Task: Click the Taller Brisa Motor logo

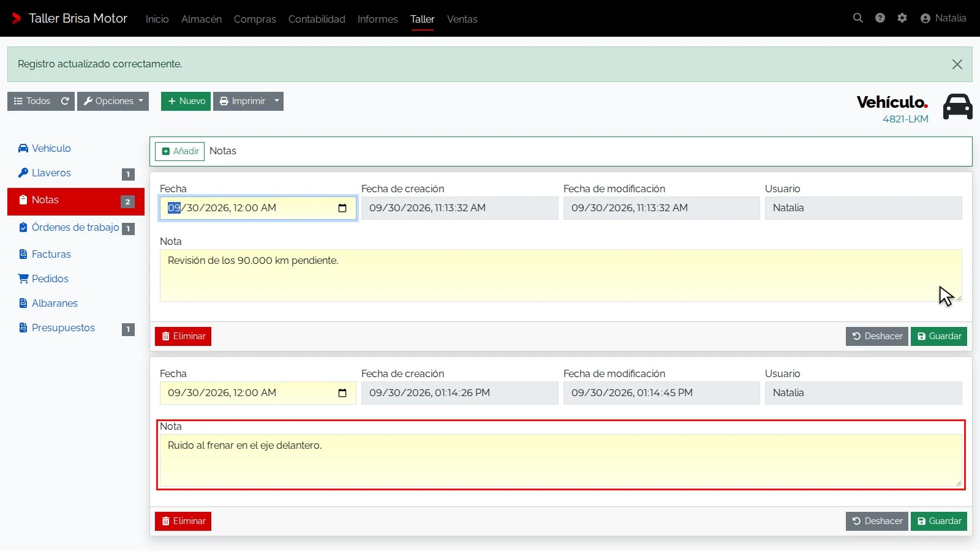Action: [x=69, y=18]
